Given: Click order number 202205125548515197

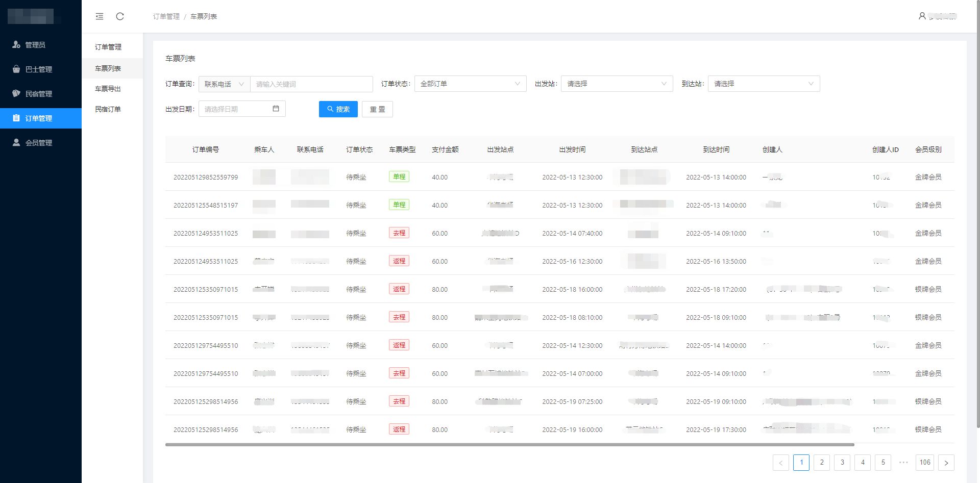Looking at the screenshot, I should 206,206.
